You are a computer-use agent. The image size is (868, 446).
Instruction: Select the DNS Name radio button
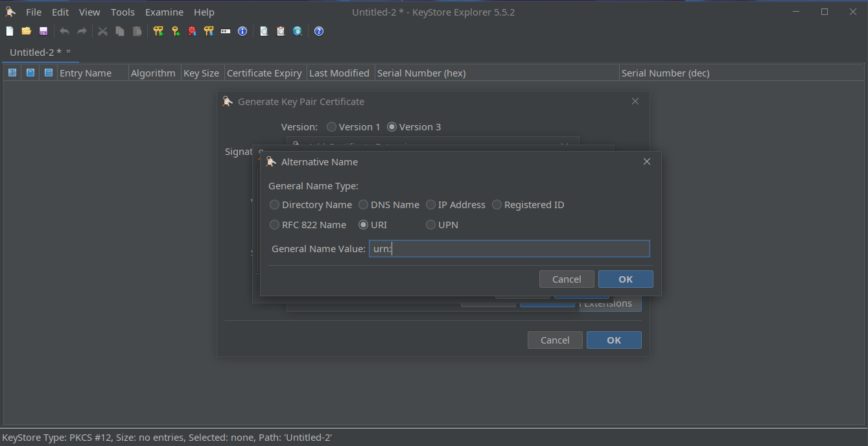pos(364,205)
